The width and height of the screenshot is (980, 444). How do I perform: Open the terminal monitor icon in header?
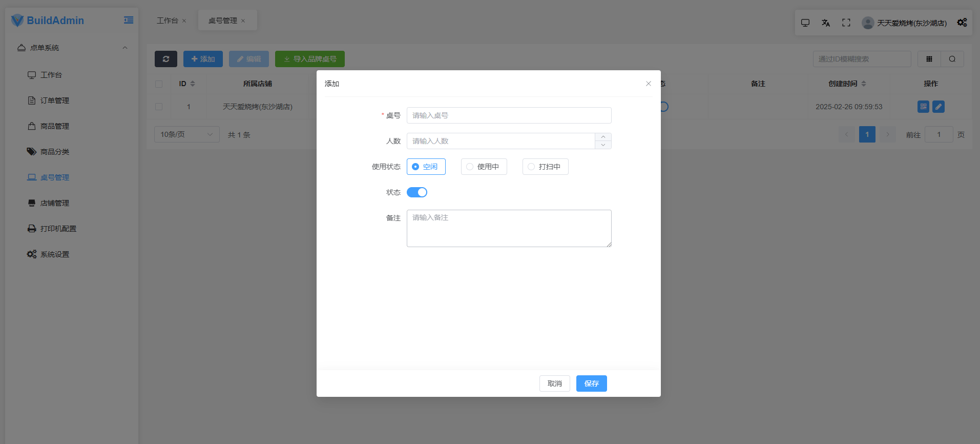pos(805,23)
